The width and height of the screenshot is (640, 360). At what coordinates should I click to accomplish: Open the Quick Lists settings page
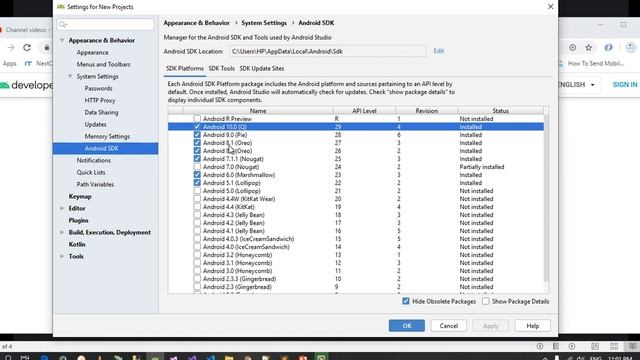(x=91, y=172)
